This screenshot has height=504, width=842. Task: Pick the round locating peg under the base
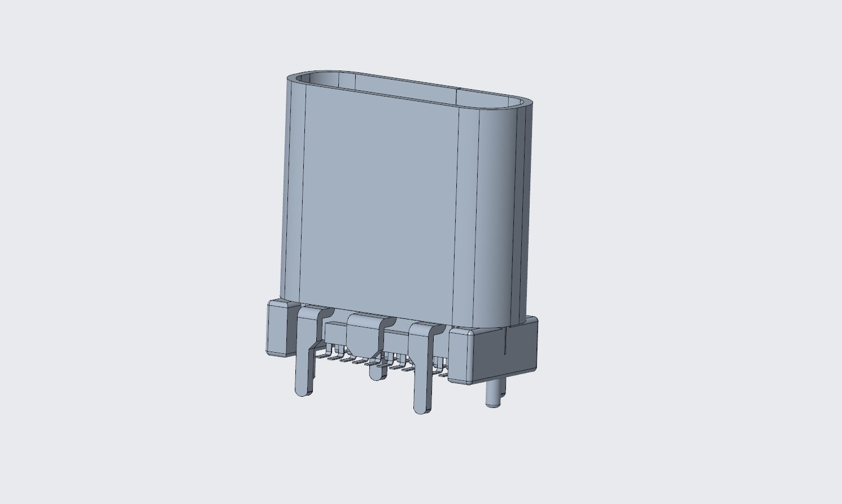pyautogui.click(x=494, y=393)
